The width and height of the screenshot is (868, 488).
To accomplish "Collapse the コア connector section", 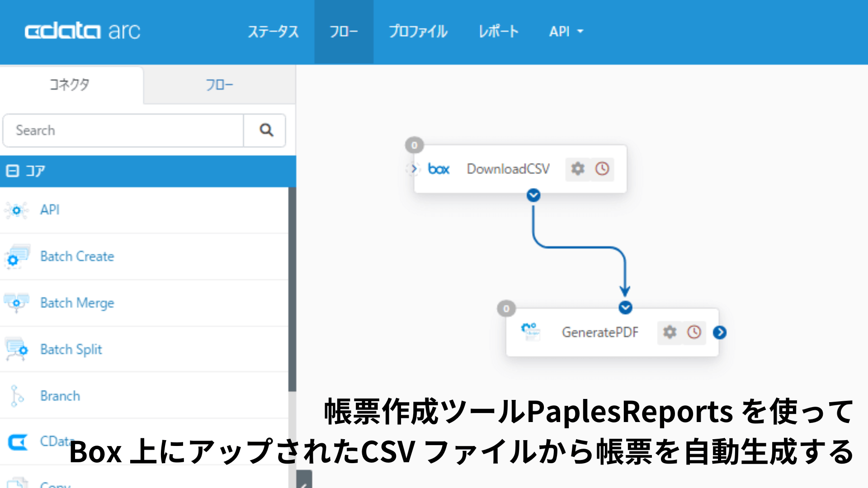I will (13, 171).
